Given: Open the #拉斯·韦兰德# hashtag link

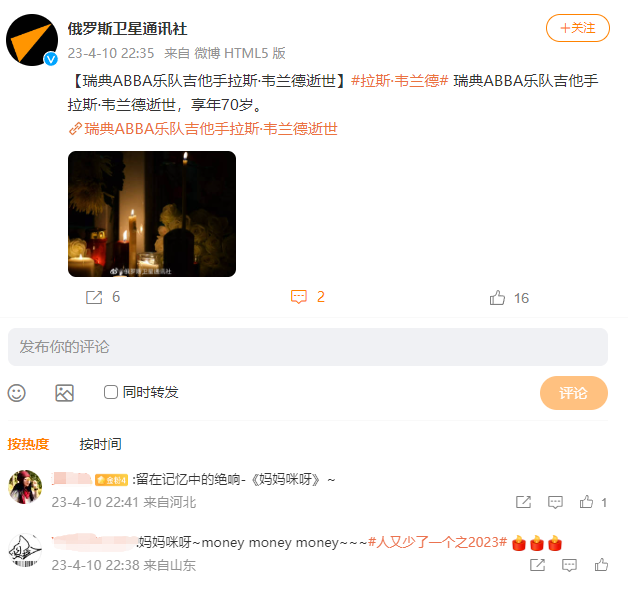Looking at the screenshot, I should click(x=399, y=81).
